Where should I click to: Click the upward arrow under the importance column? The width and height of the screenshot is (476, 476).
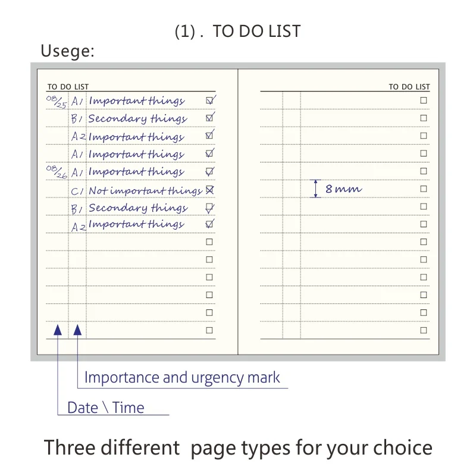77,330
